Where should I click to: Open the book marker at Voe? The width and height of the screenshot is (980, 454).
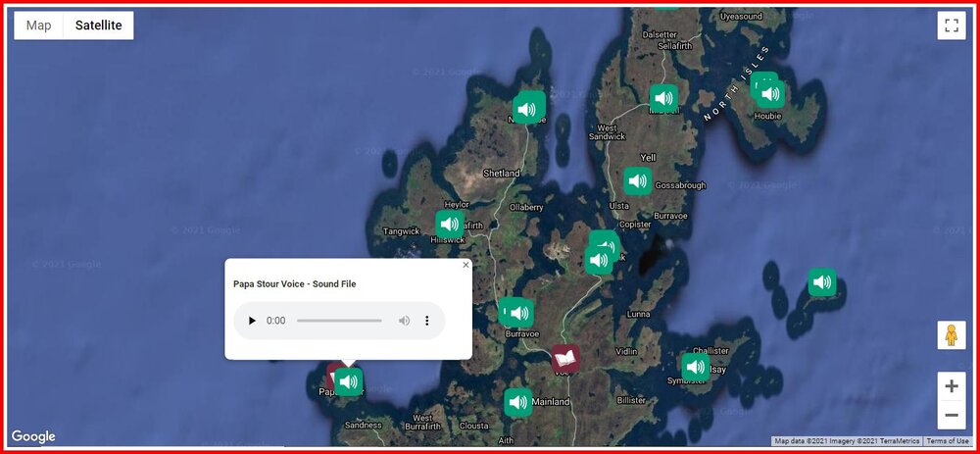565,358
